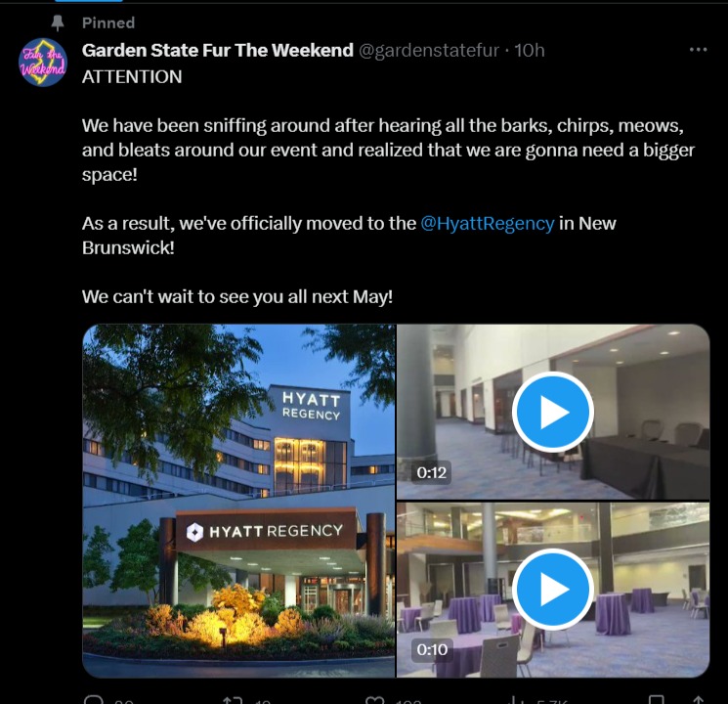This screenshot has width=728, height=704.
Task: Follow the @HyattRegency mention link
Action: coord(487,223)
